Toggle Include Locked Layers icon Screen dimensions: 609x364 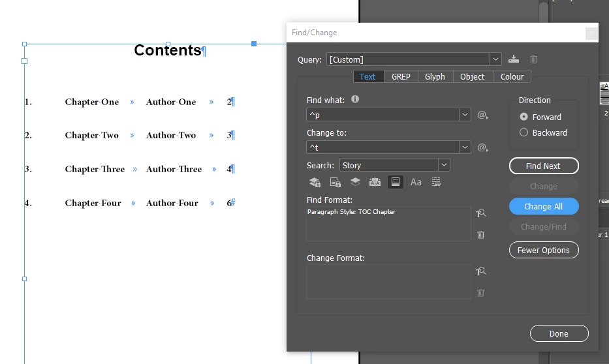(315, 182)
